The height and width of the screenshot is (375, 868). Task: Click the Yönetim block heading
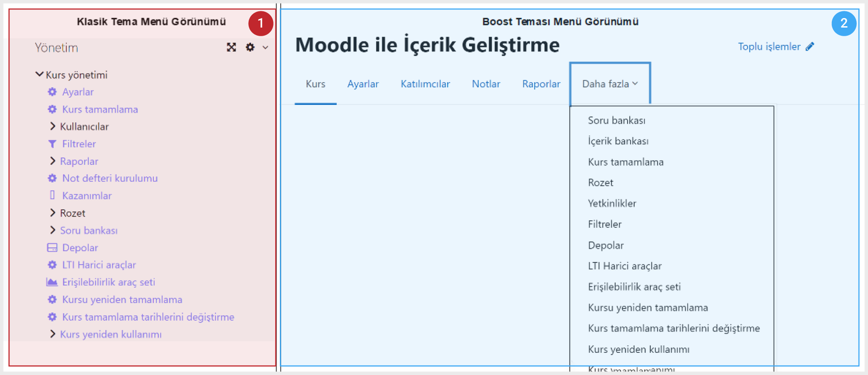(x=57, y=47)
